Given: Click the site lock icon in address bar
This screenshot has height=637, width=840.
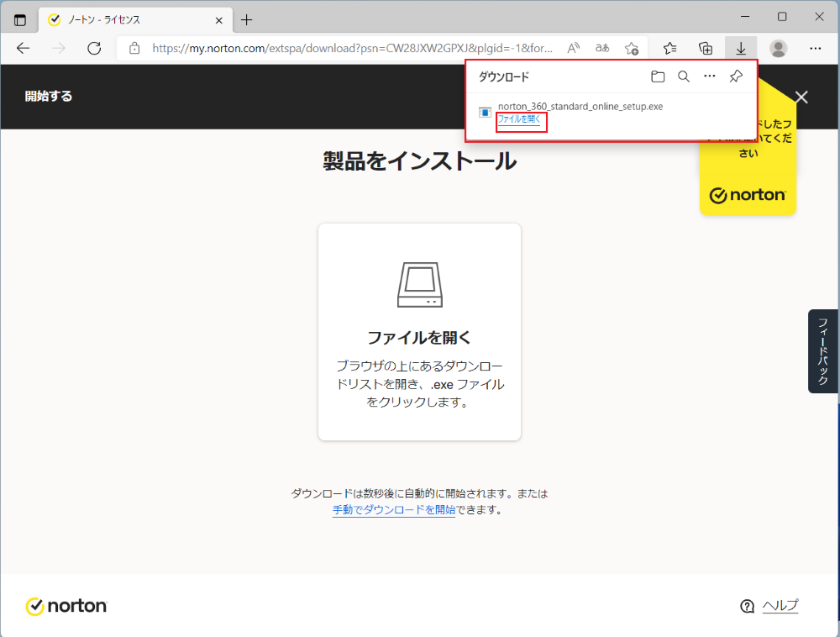Looking at the screenshot, I should (x=134, y=48).
